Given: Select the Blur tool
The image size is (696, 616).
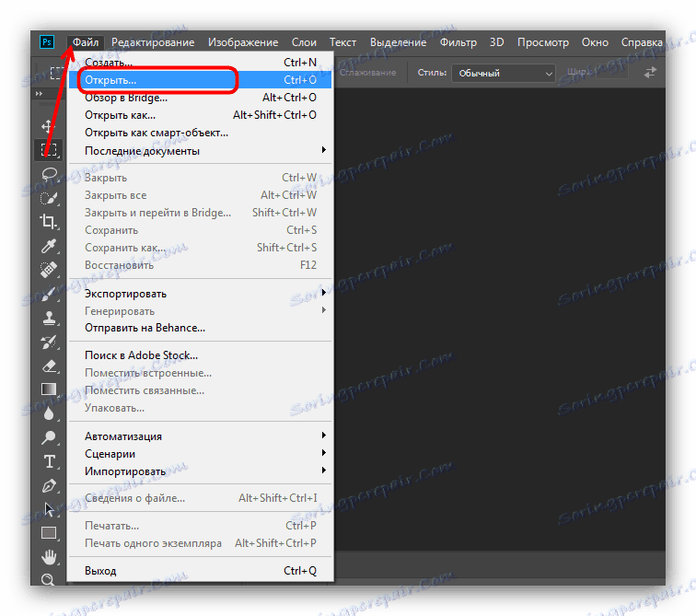Looking at the screenshot, I should (x=49, y=413).
